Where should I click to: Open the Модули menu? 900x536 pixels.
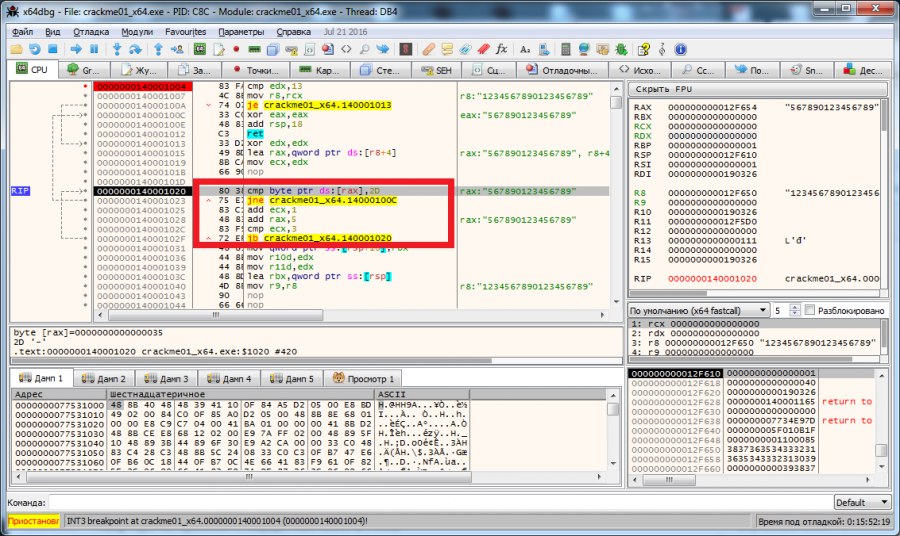(137, 32)
